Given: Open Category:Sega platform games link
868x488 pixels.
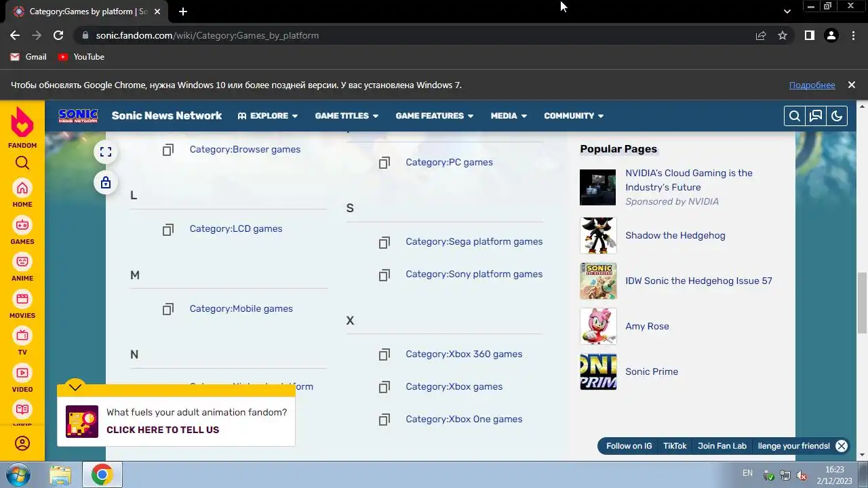Looking at the screenshot, I should tap(474, 241).
